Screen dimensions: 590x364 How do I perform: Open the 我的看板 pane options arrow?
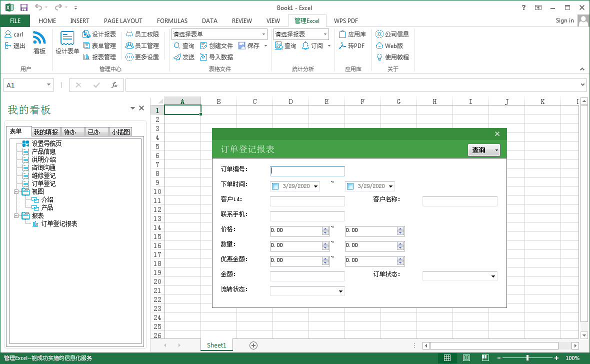pos(132,108)
